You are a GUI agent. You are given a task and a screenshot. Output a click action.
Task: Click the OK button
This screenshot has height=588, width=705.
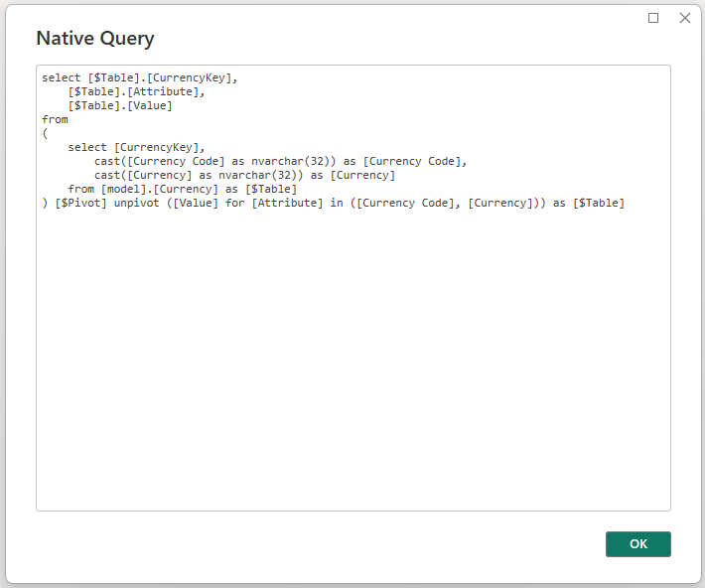pos(637,544)
